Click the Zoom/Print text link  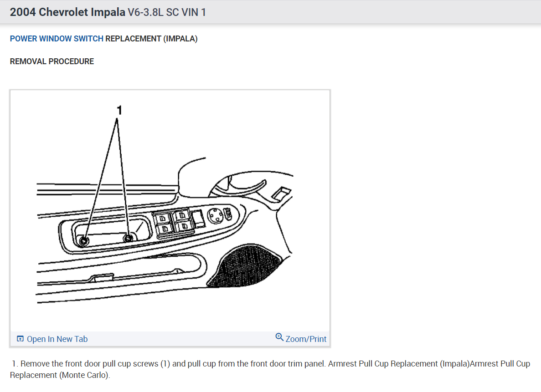(x=306, y=339)
